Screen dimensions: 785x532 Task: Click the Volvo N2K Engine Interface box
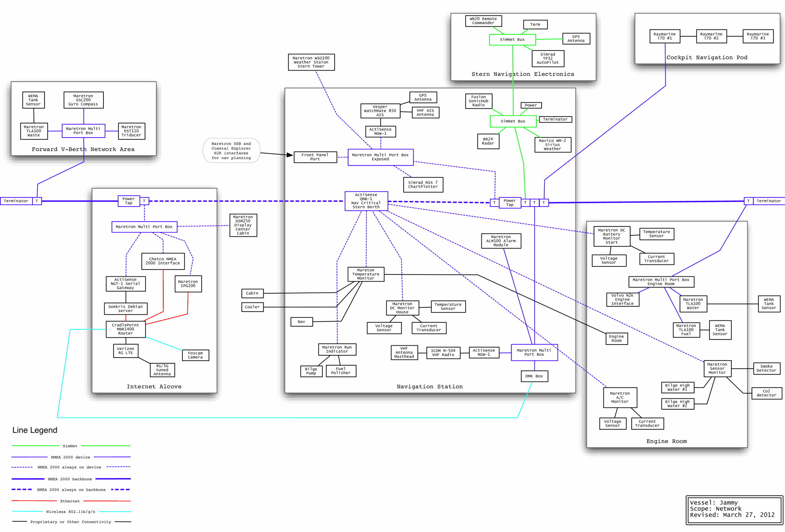[x=623, y=300]
